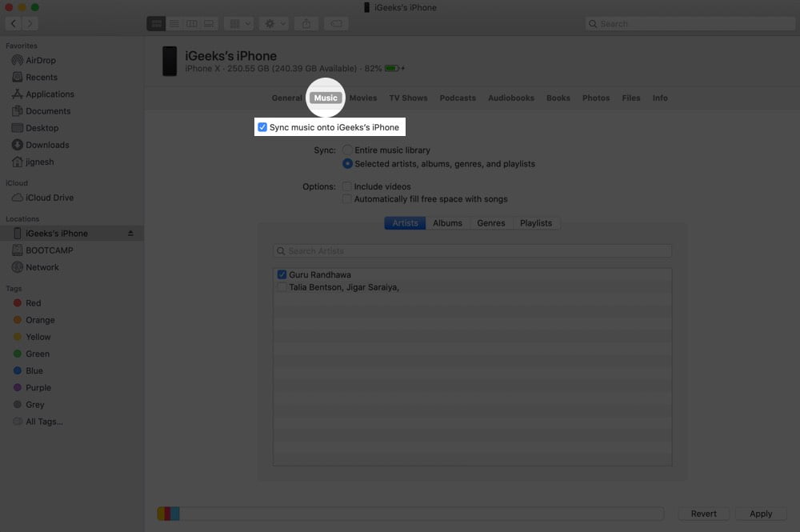Click the Revert button
This screenshot has height=532, width=800.
703,514
